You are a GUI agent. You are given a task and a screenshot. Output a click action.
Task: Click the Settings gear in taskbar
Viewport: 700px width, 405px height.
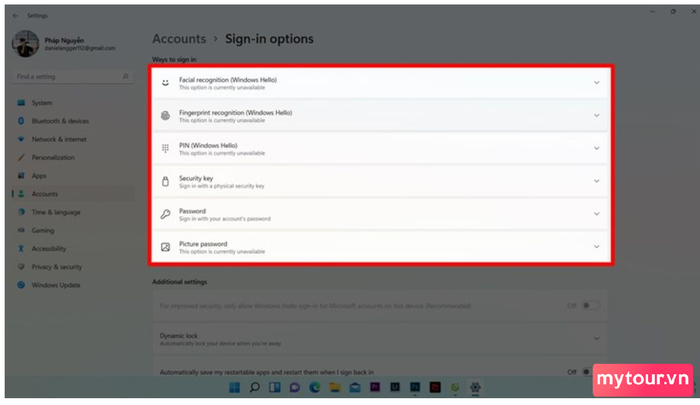475,387
